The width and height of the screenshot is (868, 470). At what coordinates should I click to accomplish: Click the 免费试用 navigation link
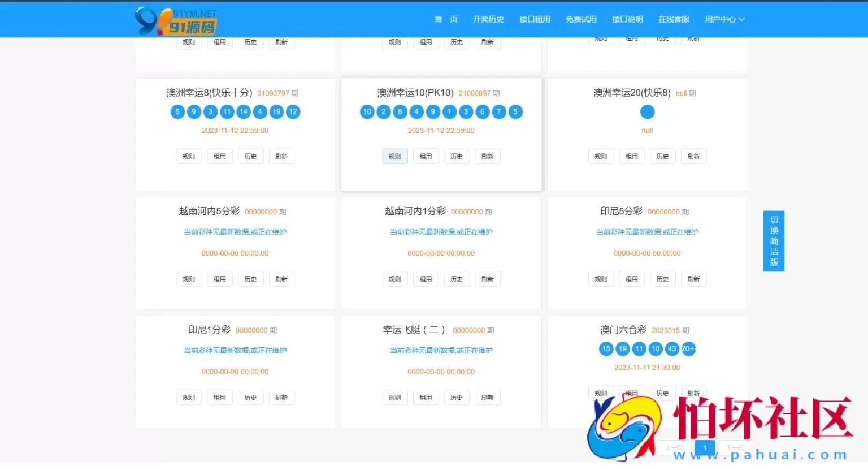coord(581,19)
